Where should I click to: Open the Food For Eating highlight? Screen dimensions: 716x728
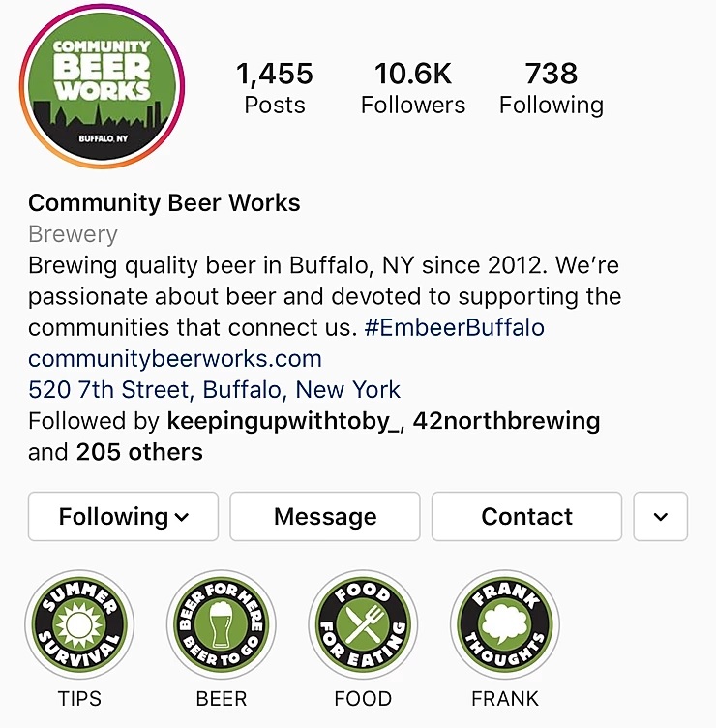(363, 624)
